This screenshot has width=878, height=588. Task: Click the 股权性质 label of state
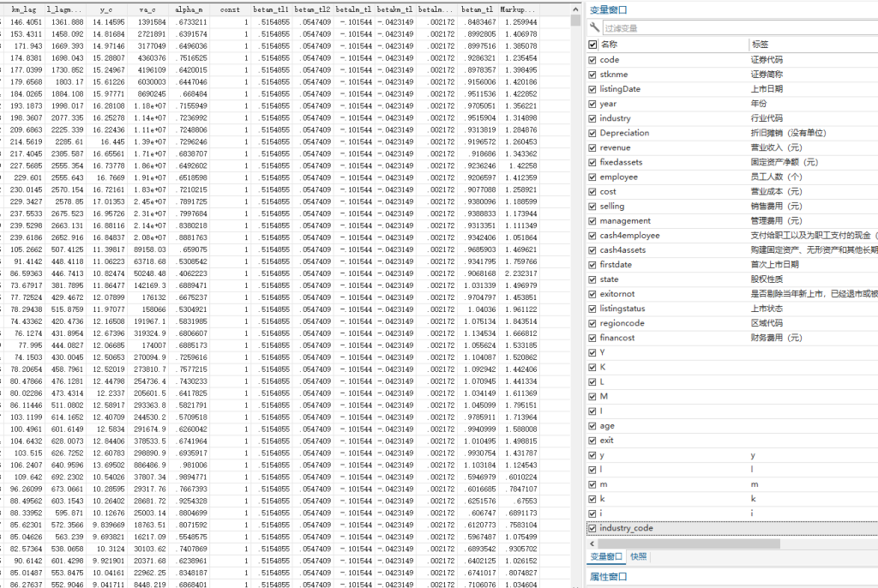tap(767, 279)
